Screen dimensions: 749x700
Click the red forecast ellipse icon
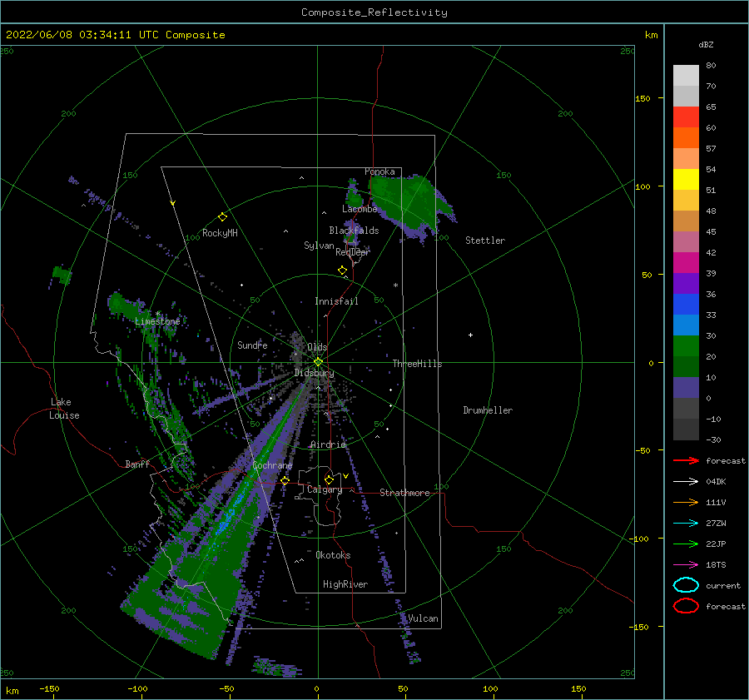click(x=686, y=606)
